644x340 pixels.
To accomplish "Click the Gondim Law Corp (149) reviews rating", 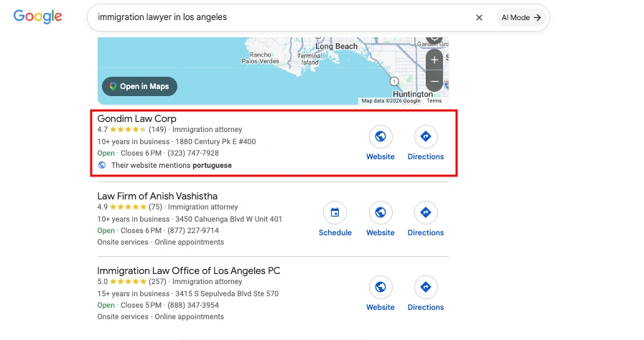I will [132, 130].
